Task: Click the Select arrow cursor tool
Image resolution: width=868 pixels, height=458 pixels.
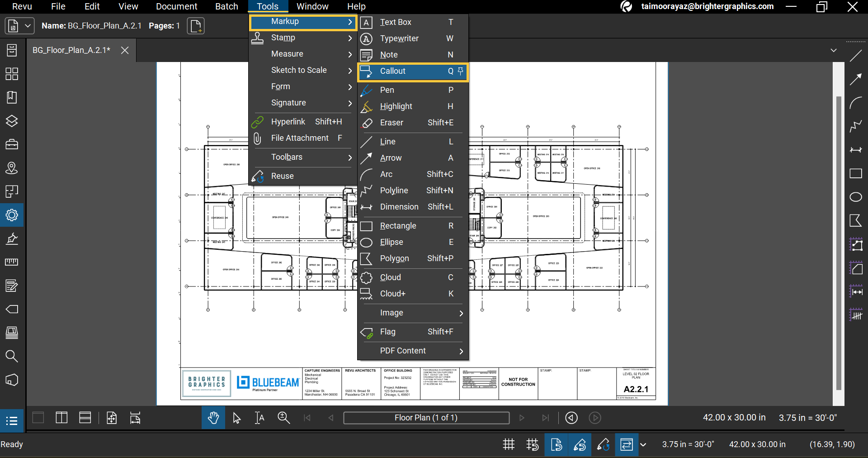Action: pos(236,418)
